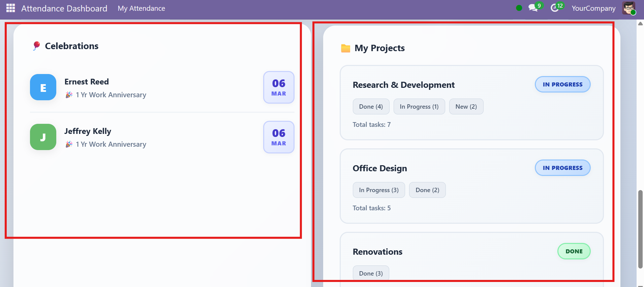Screen dimensions: 644x287
Task: Select the In Progress (1) chip
Action: (419, 107)
